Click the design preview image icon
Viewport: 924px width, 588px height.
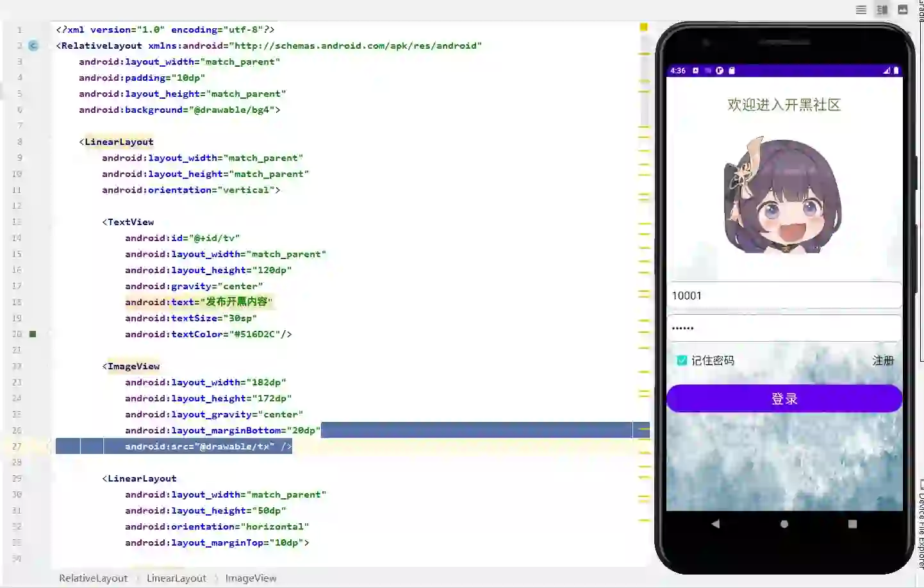(903, 10)
